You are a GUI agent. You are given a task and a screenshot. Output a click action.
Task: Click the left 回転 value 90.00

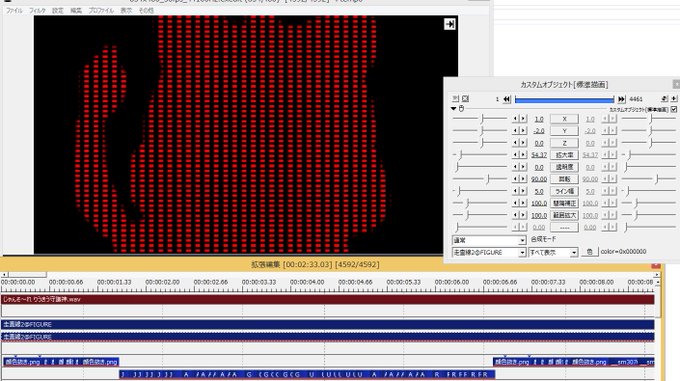pyautogui.click(x=539, y=179)
